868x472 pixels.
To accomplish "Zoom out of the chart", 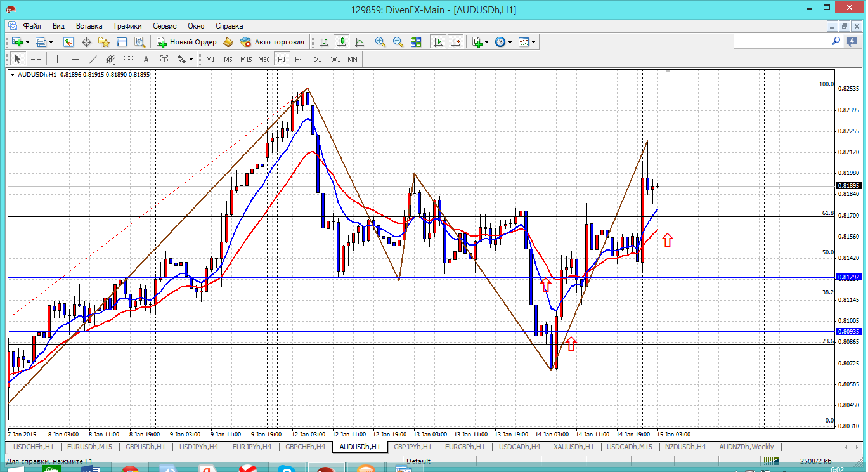I will click(x=398, y=42).
